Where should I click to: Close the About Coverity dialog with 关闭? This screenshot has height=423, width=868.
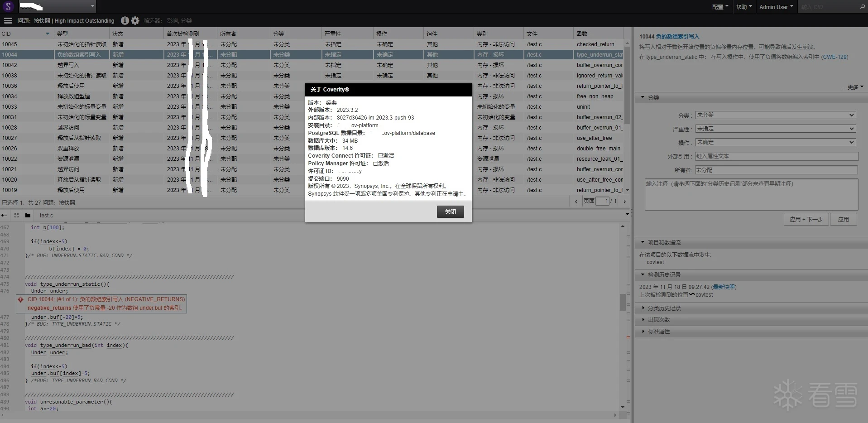pos(451,212)
